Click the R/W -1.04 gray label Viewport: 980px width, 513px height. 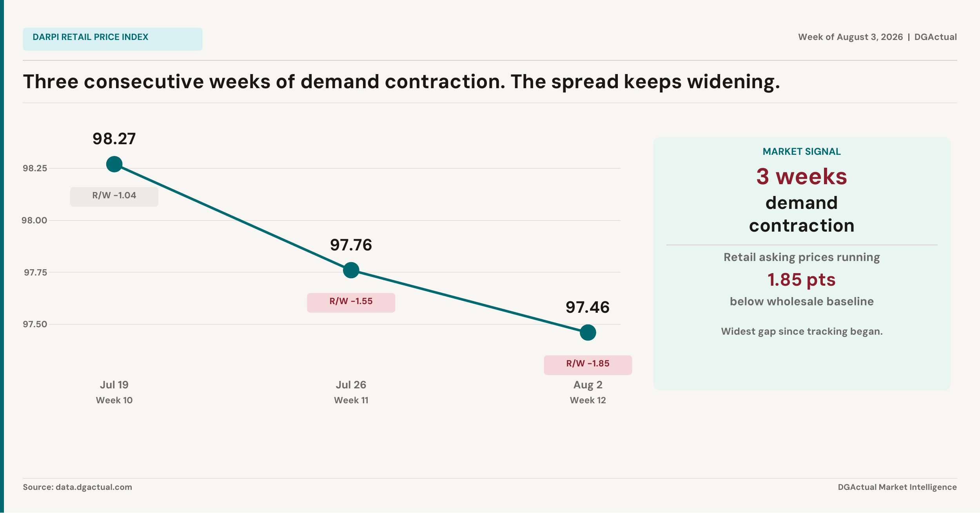[114, 197]
